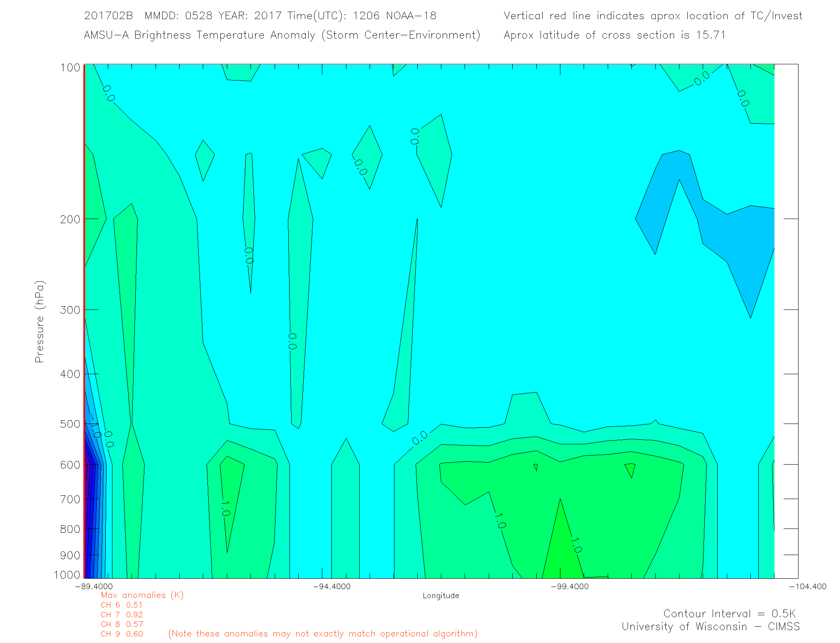Click the 1000 hPa pressure axis label

[67, 575]
